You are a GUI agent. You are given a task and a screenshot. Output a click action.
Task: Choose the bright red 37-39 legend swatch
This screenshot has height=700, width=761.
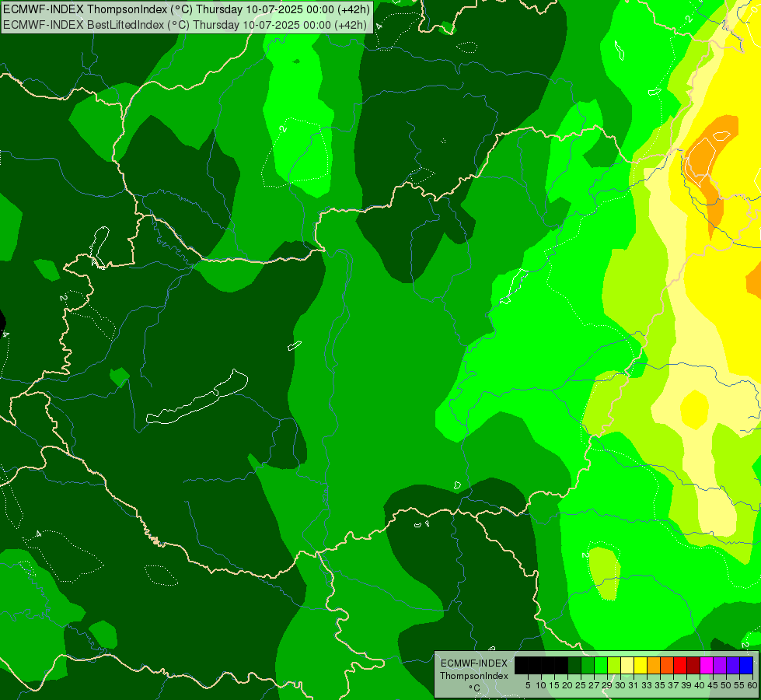[x=680, y=666]
